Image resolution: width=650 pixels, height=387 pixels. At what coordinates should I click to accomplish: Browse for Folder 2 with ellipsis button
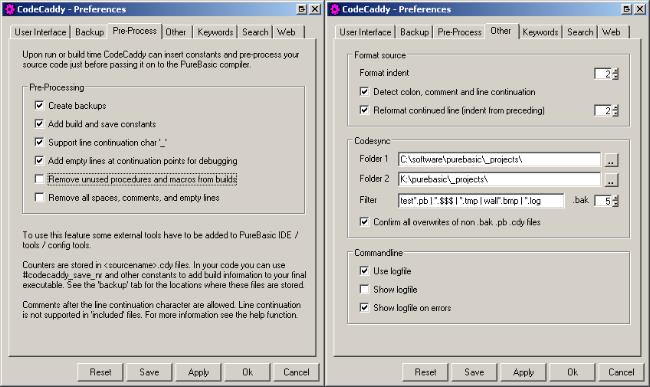tap(611, 180)
